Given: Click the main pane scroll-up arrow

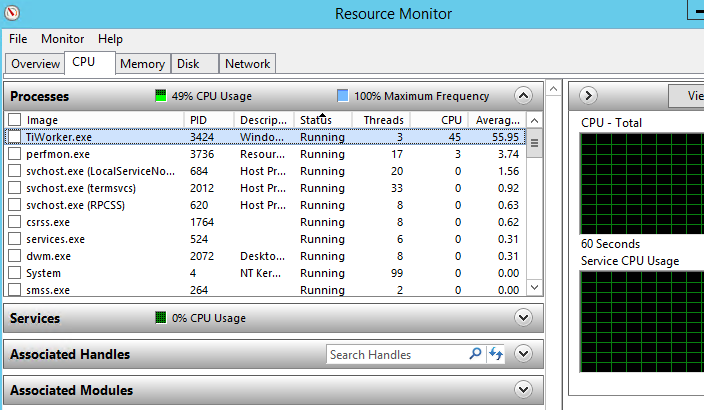Looking at the screenshot, I should 553,89.
